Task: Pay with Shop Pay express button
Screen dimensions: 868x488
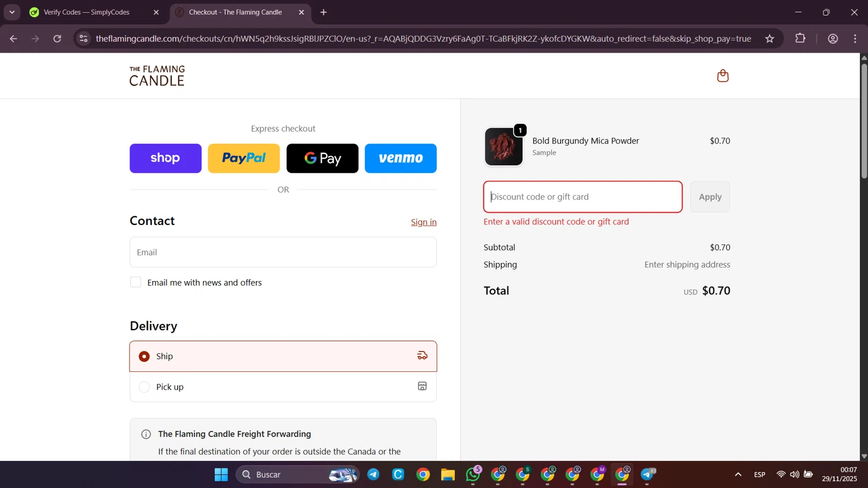Action: tap(165, 158)
